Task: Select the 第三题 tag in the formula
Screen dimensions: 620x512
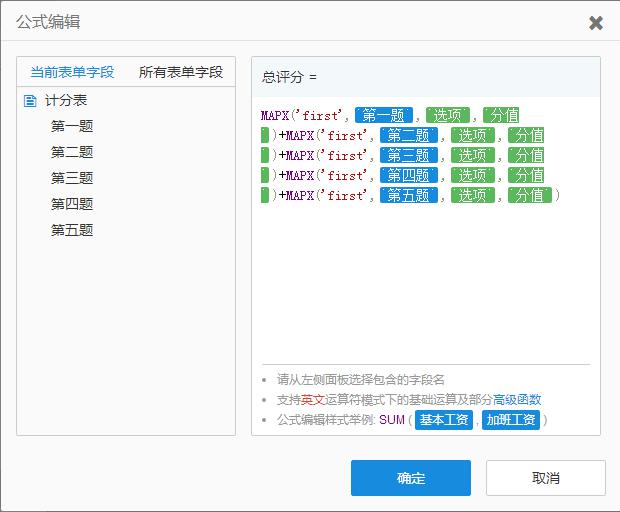Action: 408,156
